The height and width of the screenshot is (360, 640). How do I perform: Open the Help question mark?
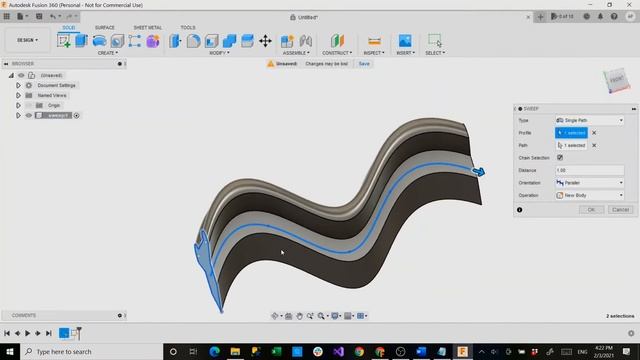pos(614,17)
